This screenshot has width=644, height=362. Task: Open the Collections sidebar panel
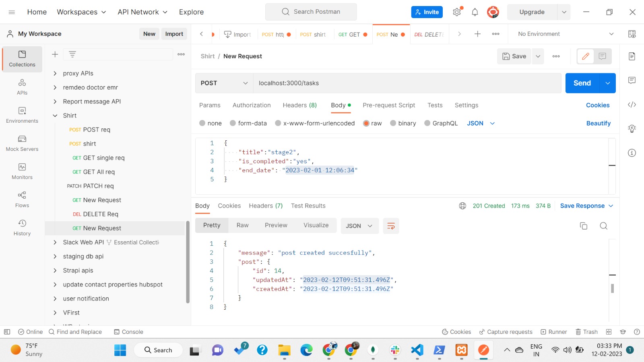22,59
